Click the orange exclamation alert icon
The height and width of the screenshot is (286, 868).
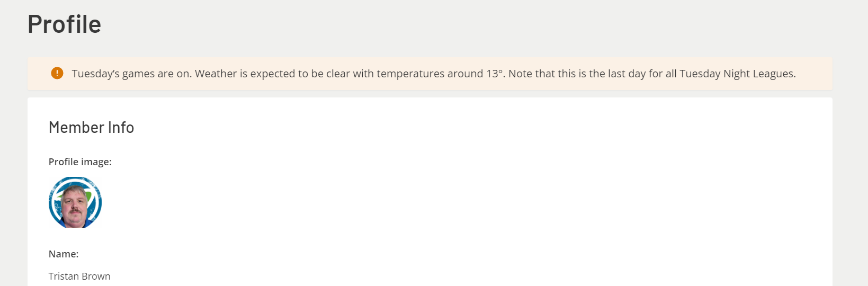tap(57, 73)
